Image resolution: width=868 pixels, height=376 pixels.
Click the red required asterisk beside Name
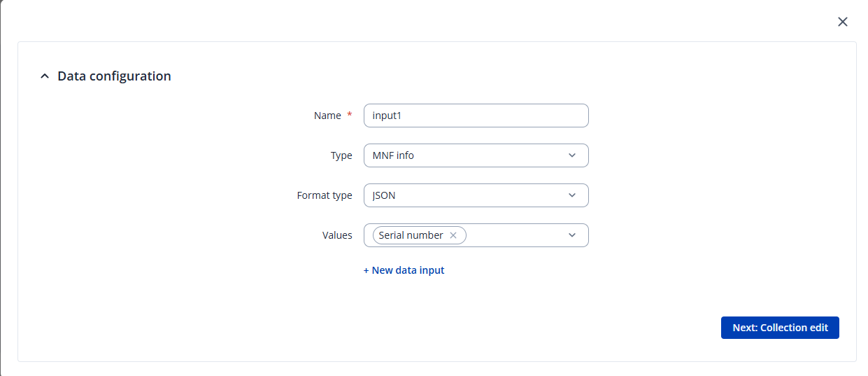[x=350, y=115]
